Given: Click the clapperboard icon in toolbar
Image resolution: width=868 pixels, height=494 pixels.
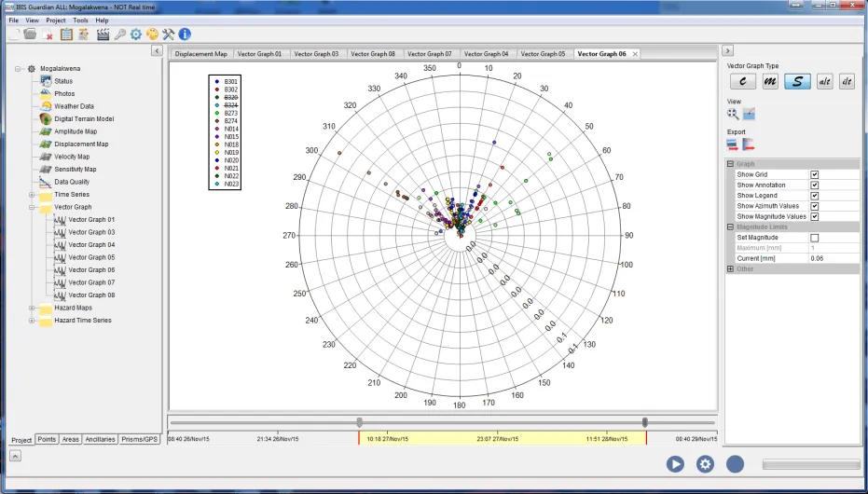Looking at the screenshot, I should point(103,34).
